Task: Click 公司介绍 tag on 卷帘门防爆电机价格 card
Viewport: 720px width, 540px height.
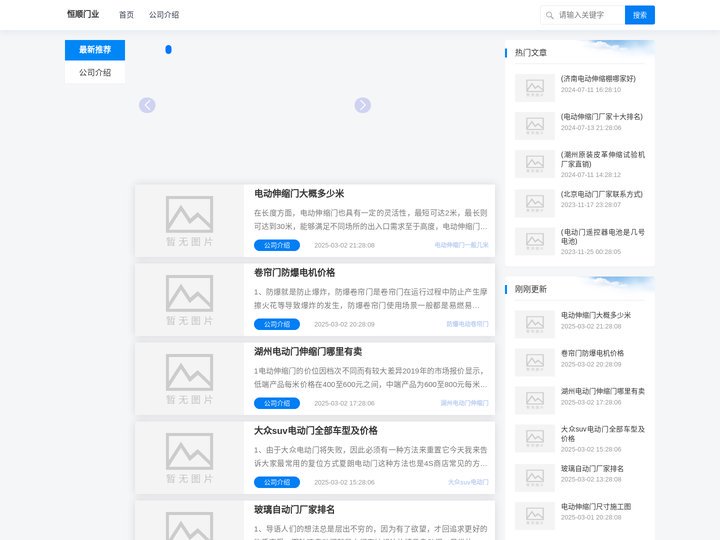Action: pos(277,324)
